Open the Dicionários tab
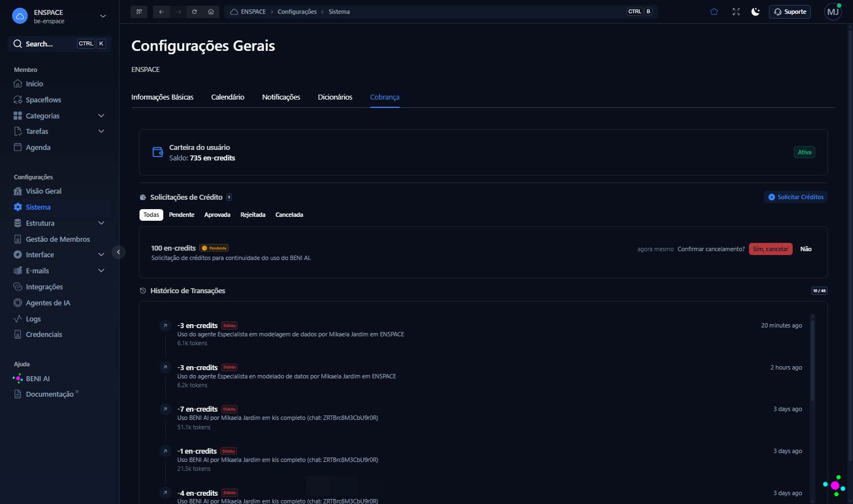Screen dimensions: 853x504 pyautogui.click(x=335, y=97)
